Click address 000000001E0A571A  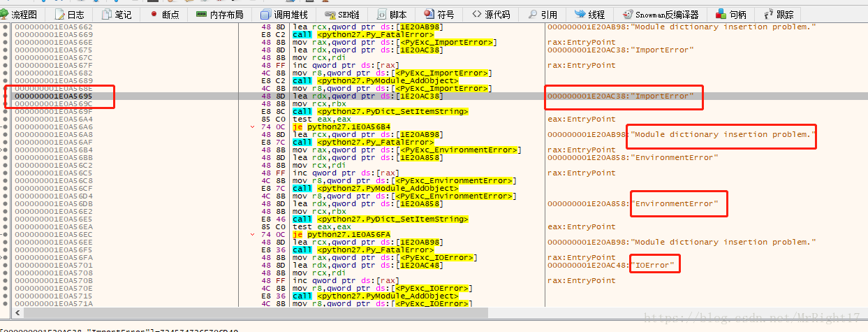tap(54, 303)
